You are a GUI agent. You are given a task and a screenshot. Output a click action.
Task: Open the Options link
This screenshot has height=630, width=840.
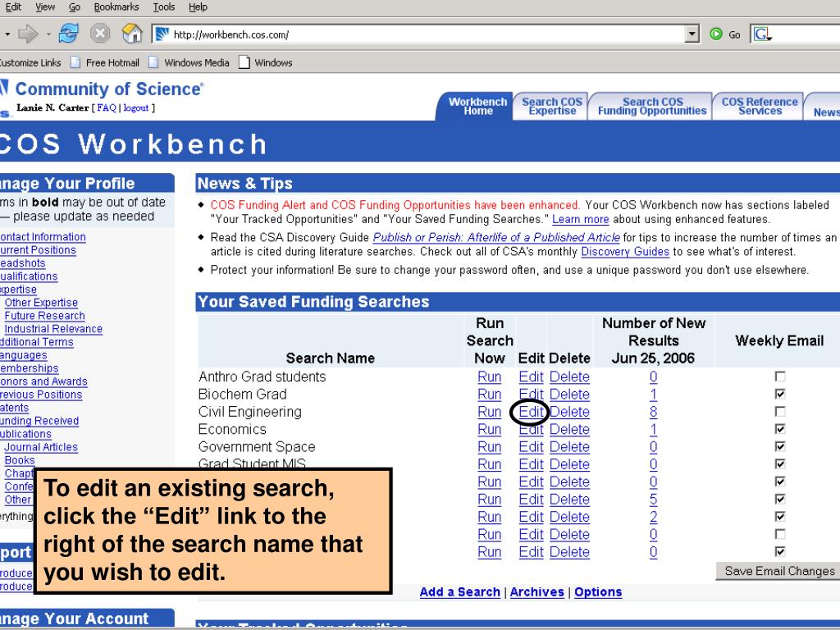598,592
